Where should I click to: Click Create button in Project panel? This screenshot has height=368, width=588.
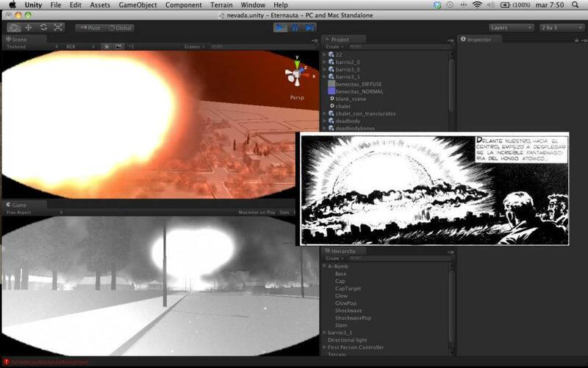pos(334,46)
